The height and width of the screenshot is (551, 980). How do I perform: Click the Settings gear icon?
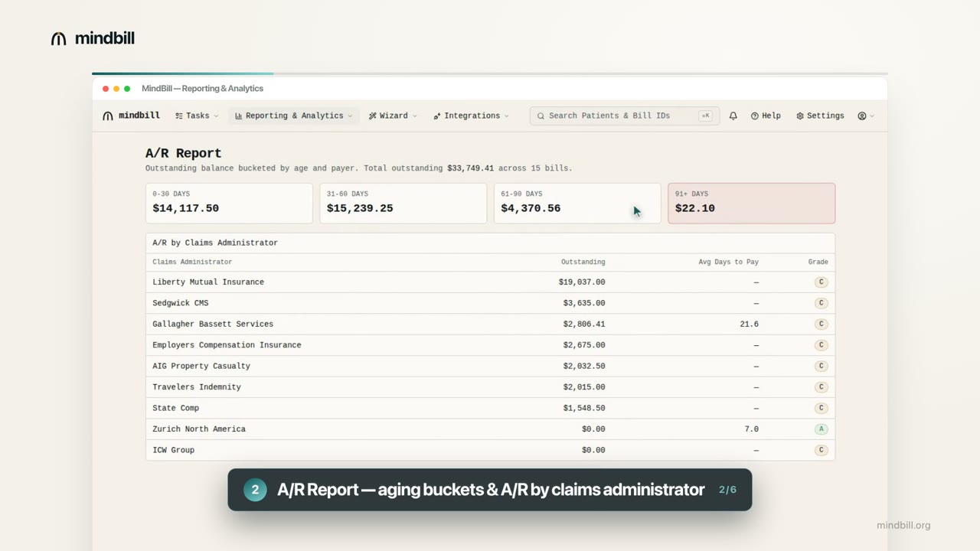[x=800, y=116]
